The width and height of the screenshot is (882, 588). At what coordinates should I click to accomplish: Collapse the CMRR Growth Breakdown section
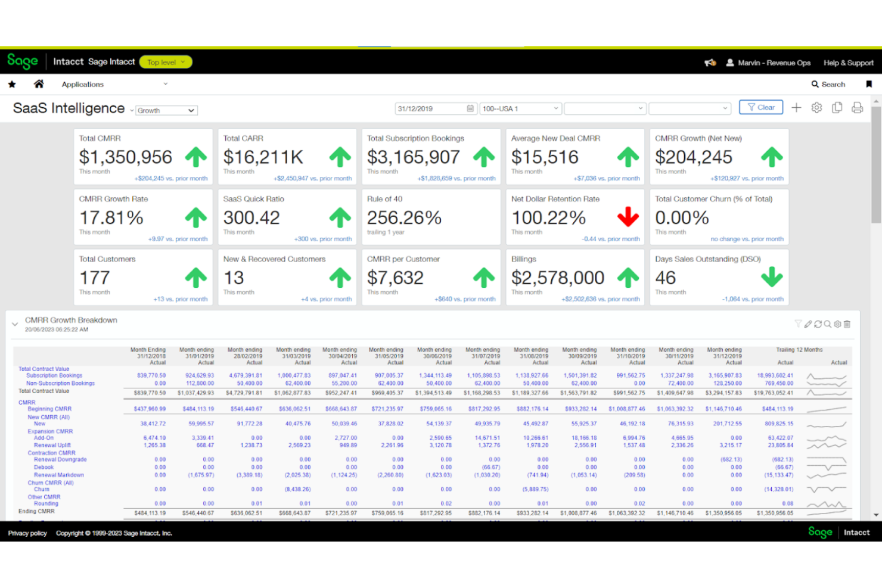point(15,324)
